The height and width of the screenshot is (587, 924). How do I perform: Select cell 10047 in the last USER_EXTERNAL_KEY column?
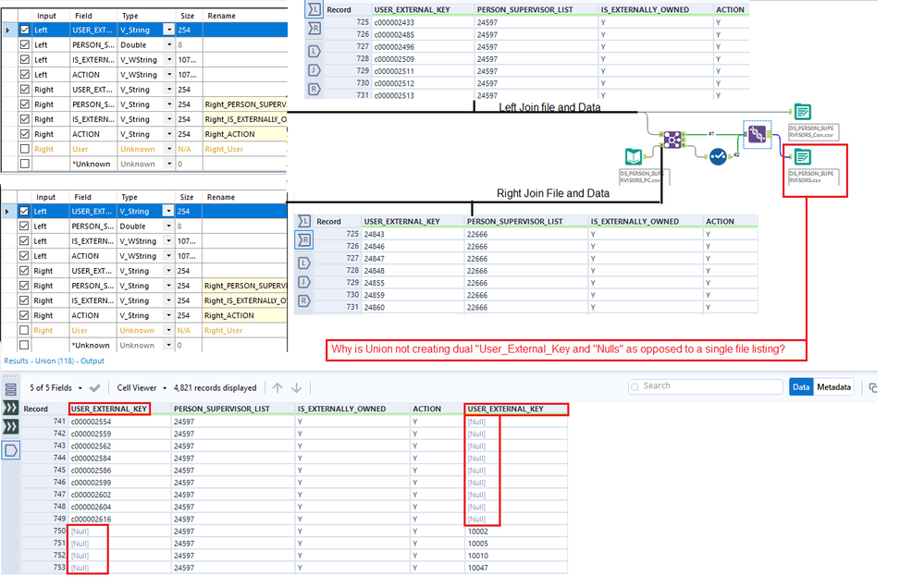[x=516, y=568]
